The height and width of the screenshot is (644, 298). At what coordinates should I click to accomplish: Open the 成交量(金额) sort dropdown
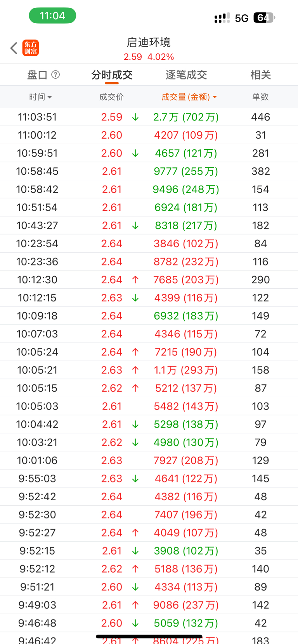click(x=189, y=97)
